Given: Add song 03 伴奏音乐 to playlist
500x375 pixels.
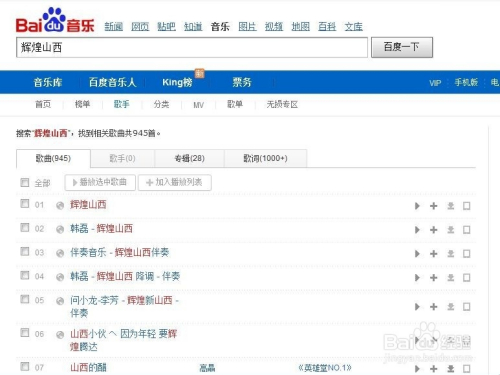Looking at the screenshot, I should (x=434, y=254).
